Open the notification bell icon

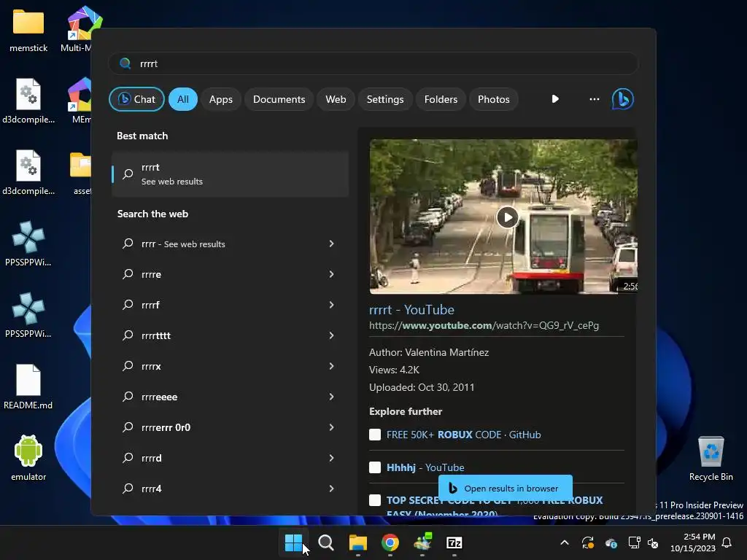coord(727,542)
